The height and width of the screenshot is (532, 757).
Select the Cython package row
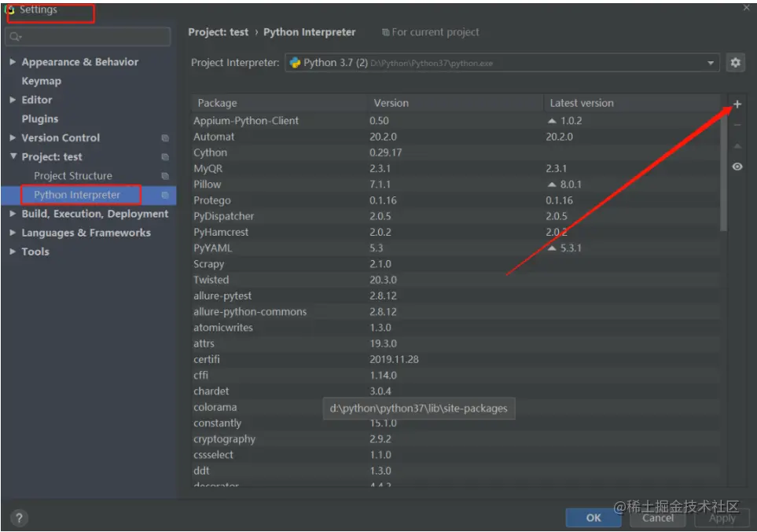point(455,152)
